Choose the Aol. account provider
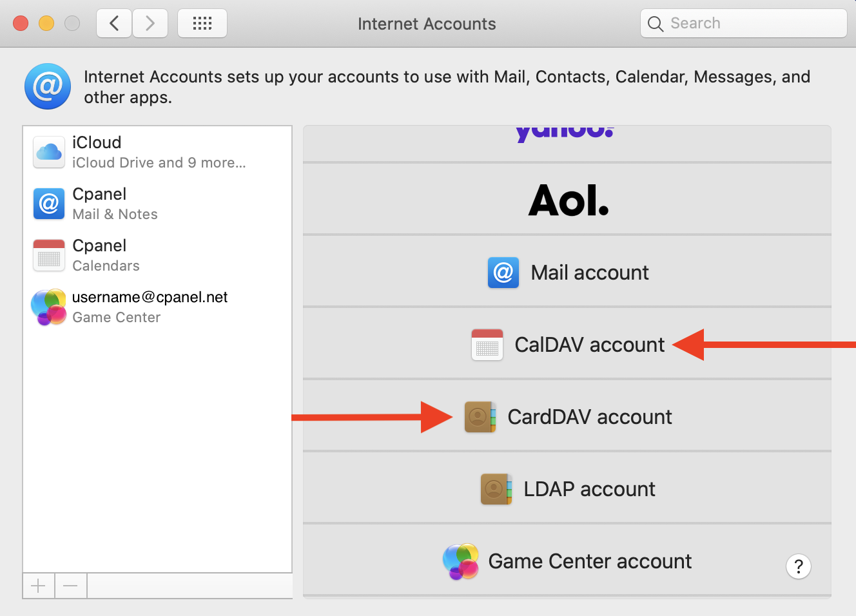856x616 pixels. [567, 199]
